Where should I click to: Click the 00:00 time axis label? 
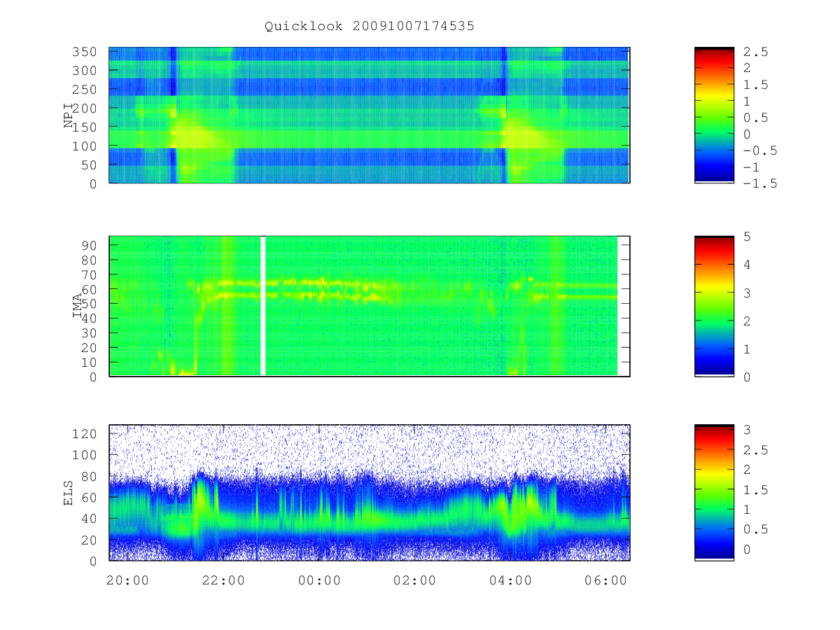click(319, 580)
